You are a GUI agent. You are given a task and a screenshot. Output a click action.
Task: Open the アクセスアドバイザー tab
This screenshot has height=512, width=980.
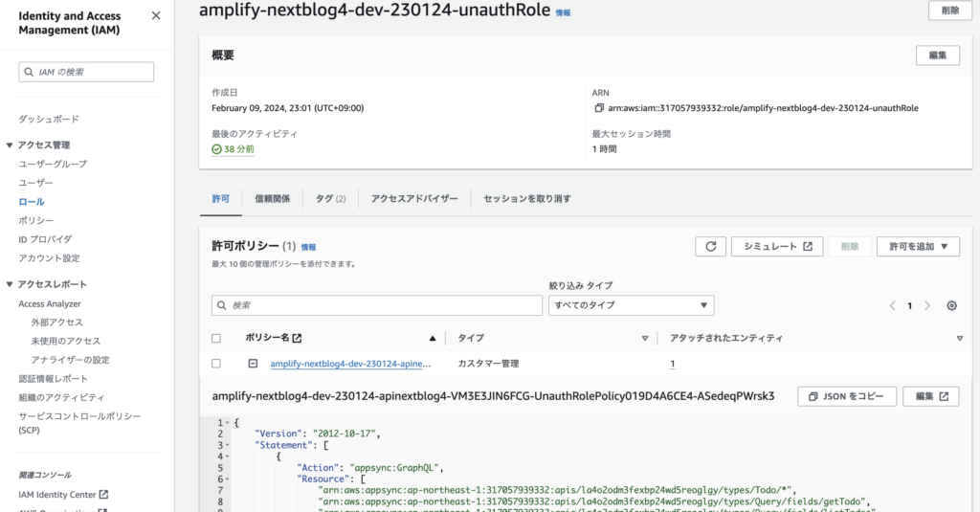click(414, 199)
